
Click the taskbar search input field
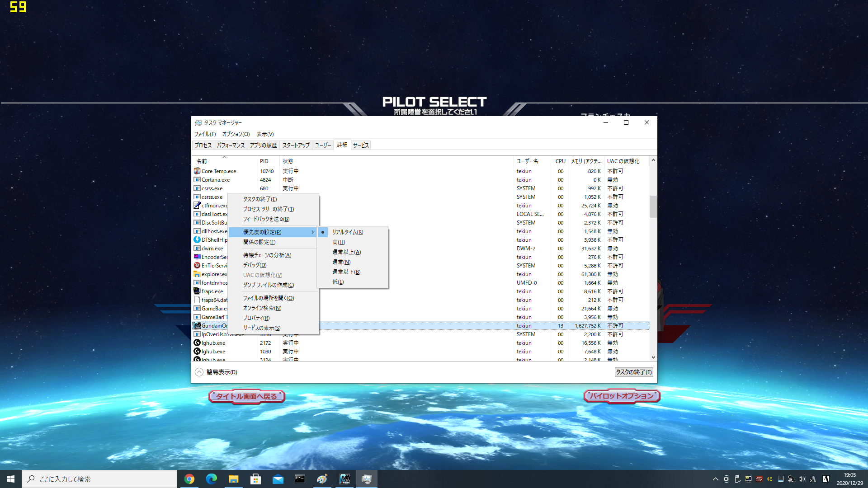point(99,479)
